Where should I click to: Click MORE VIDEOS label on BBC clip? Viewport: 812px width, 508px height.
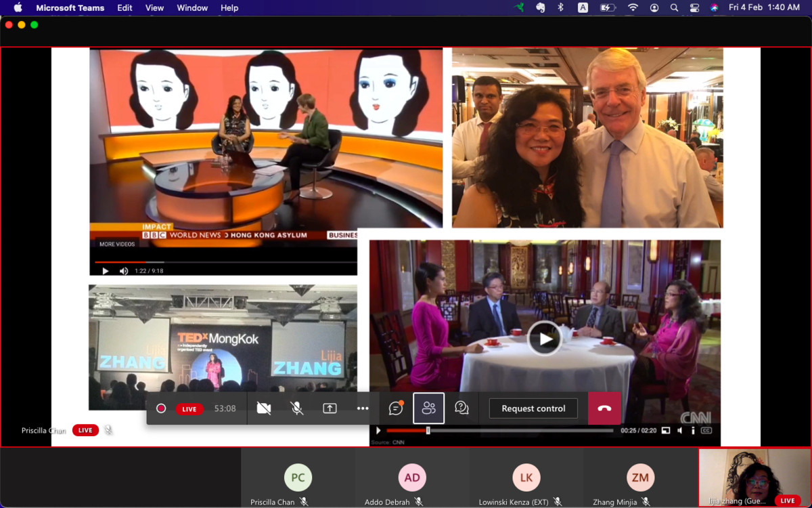click(x=117, y=244)
